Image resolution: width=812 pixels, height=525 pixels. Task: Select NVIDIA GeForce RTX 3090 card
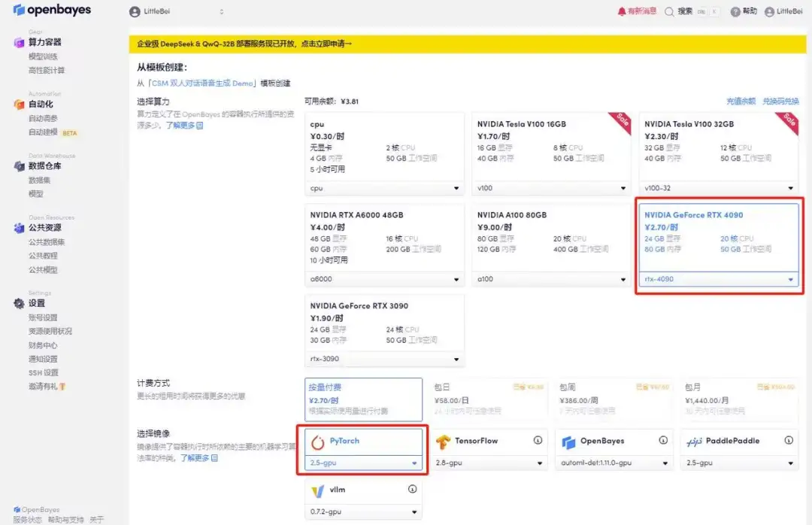pyautogui.click(x=384, y=331)
